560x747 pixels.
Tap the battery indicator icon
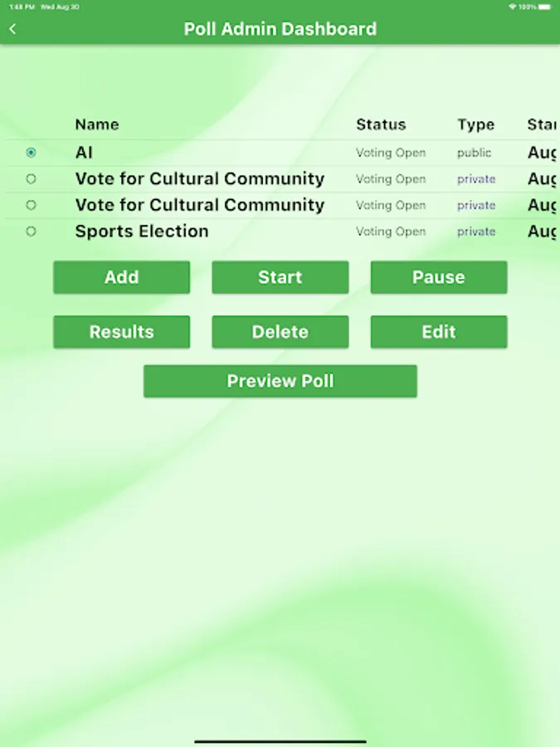[x=545, y=6]
